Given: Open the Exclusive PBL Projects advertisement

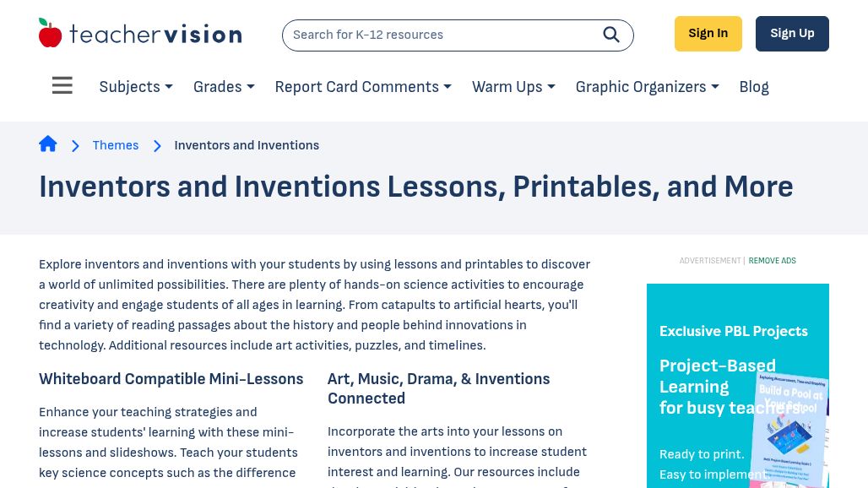Looking at the screenshot, I should (733, 332).
